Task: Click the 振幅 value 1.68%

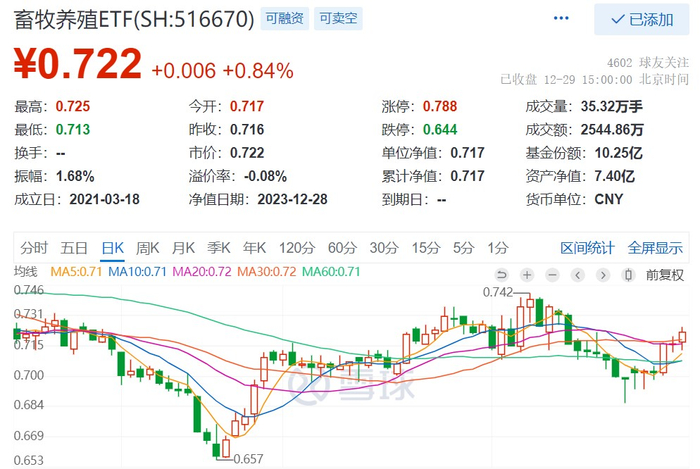Action: click(x=75, y=176)
